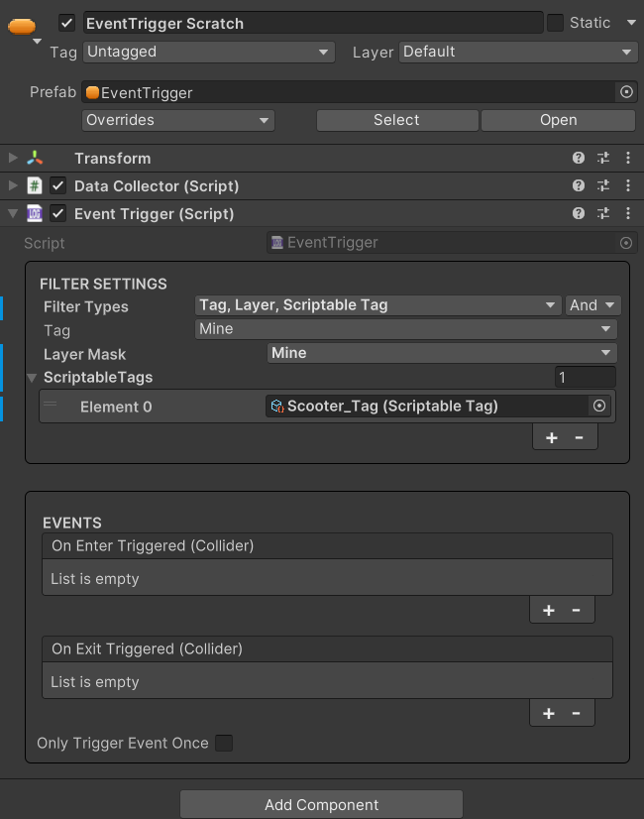Click the prefab Select button
This screenshot has height=819, width=644.
[397, 120]
